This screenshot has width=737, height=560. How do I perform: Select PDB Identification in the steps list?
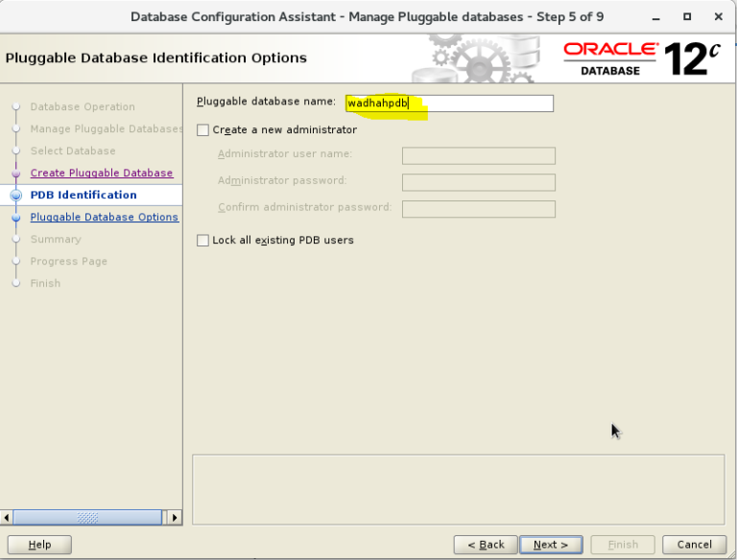[x=83, y=196]
